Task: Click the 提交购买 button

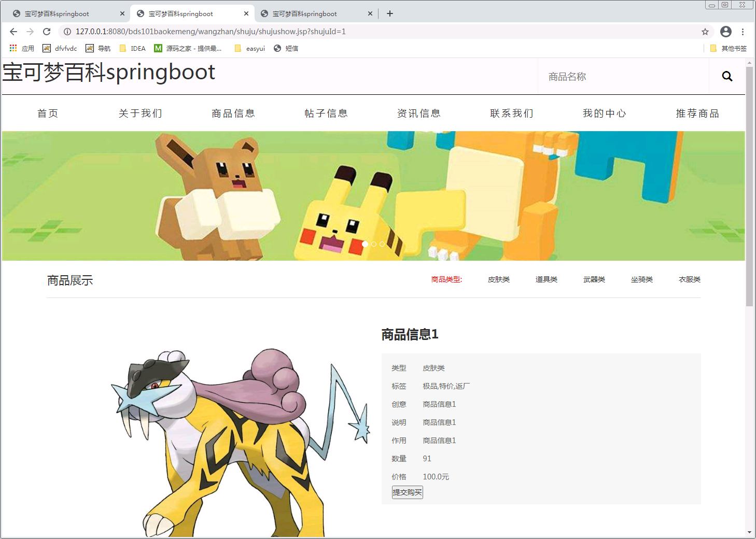Action: (408, 492)
